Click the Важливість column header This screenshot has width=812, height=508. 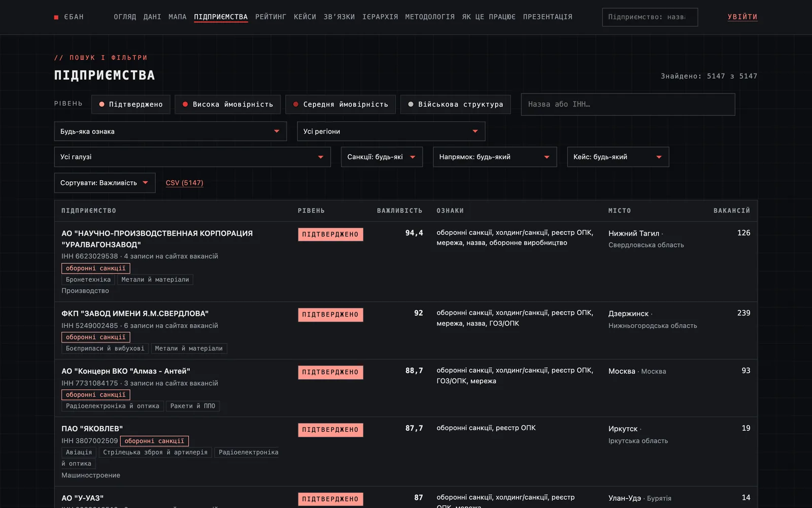click(399, 211)
